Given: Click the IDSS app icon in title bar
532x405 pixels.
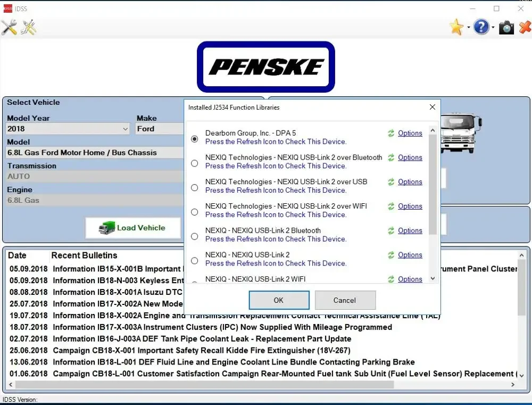Looking at the screenshot, I should pos(7,9).
